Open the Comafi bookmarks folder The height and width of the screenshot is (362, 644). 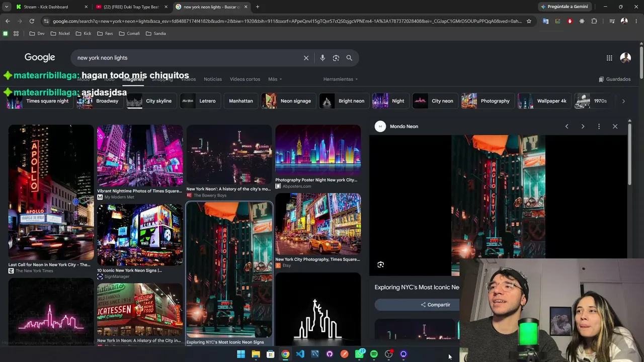pyautogui.click(x=129, y=34)
